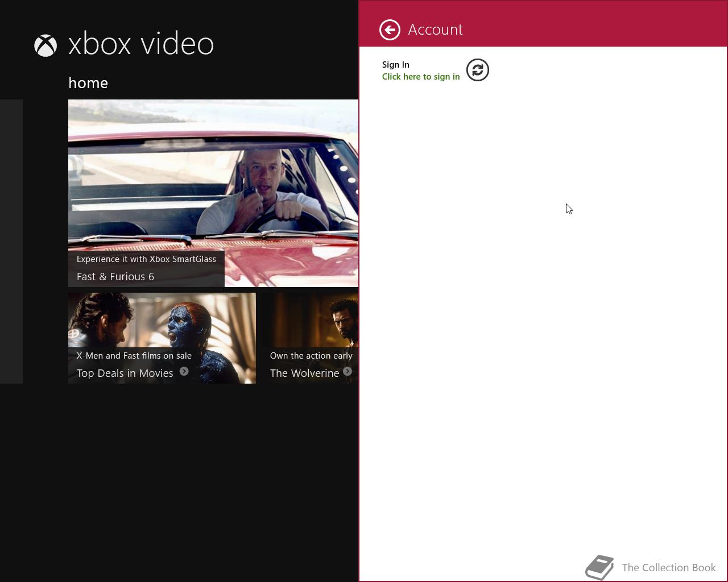Click 'X-Men and Fast films on sale' caption

(x=134, y=356)
